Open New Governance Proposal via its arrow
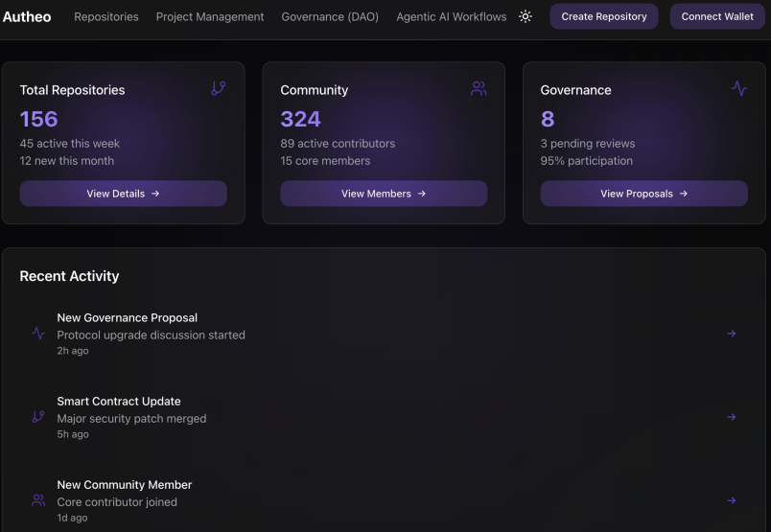This screenshot has width=771, height=532. (731, 334)
